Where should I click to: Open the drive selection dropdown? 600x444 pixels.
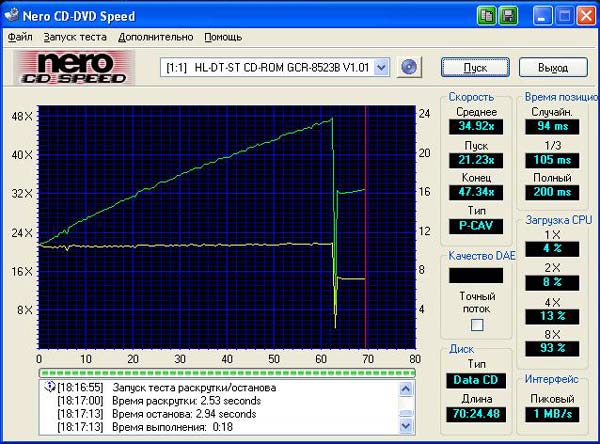point(381,67)
